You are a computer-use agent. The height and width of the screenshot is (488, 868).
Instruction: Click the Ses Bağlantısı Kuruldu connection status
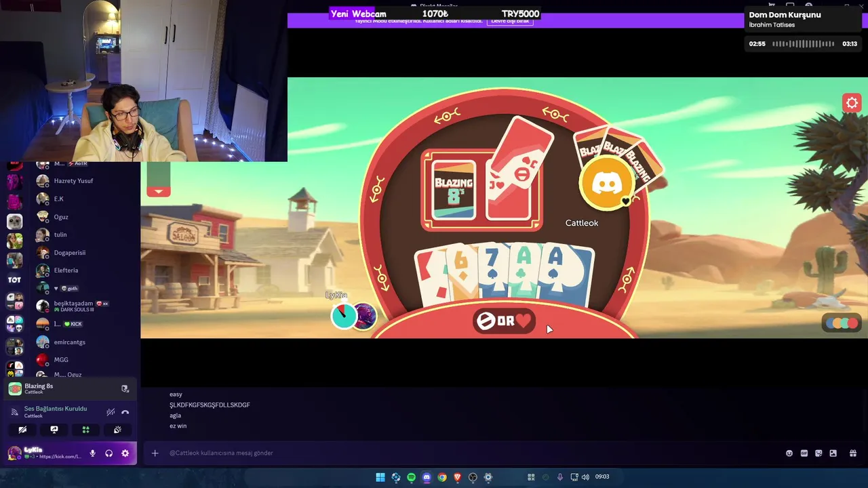coord(56,409)
